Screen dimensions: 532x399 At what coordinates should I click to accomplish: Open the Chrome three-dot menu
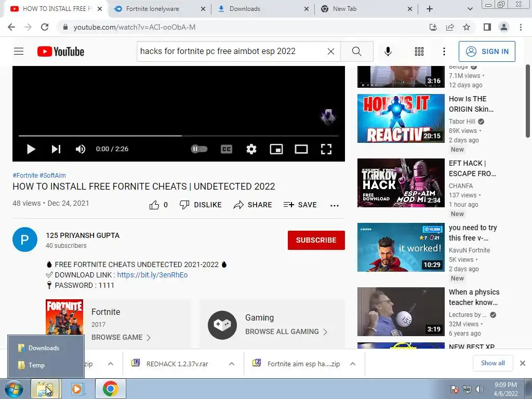[x=521, y=27]
